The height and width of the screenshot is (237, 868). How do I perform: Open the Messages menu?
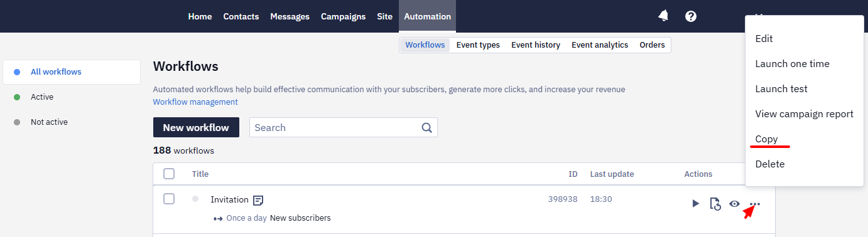pyautogui.click(x=290, y=16)
